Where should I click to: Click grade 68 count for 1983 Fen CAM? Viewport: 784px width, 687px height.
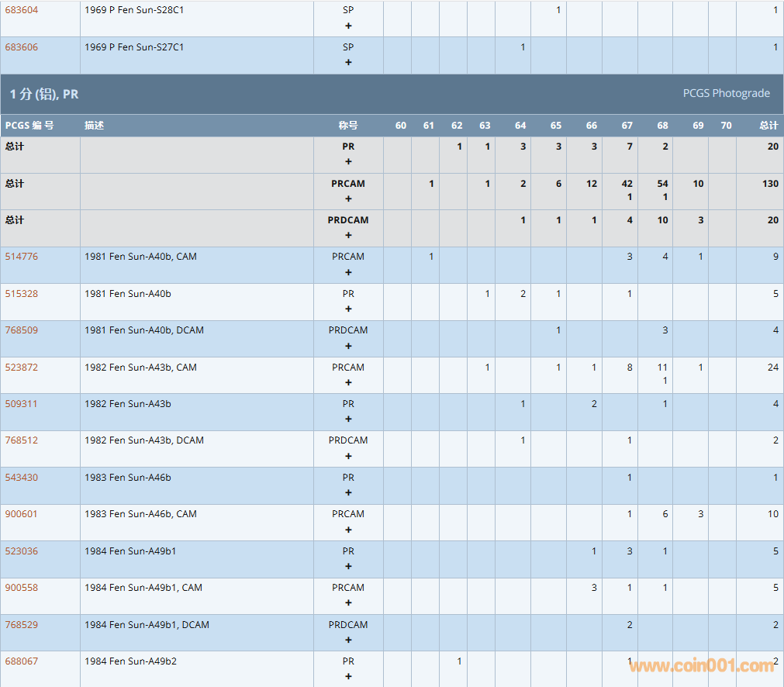pyautogui.click(x=665, y=514)
